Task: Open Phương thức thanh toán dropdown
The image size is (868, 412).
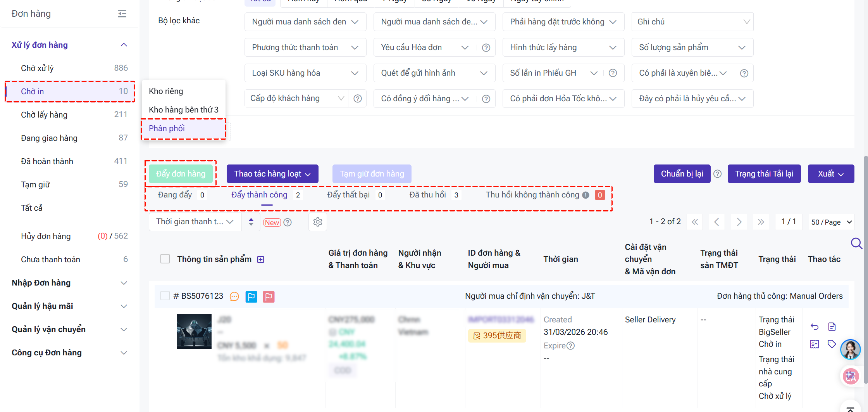Action: (x=305, y=47)
